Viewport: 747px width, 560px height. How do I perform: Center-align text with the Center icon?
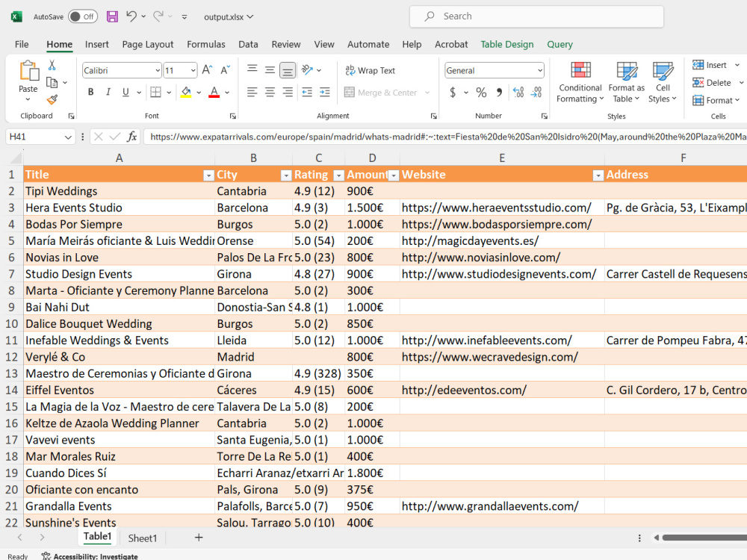coord(270,92)
